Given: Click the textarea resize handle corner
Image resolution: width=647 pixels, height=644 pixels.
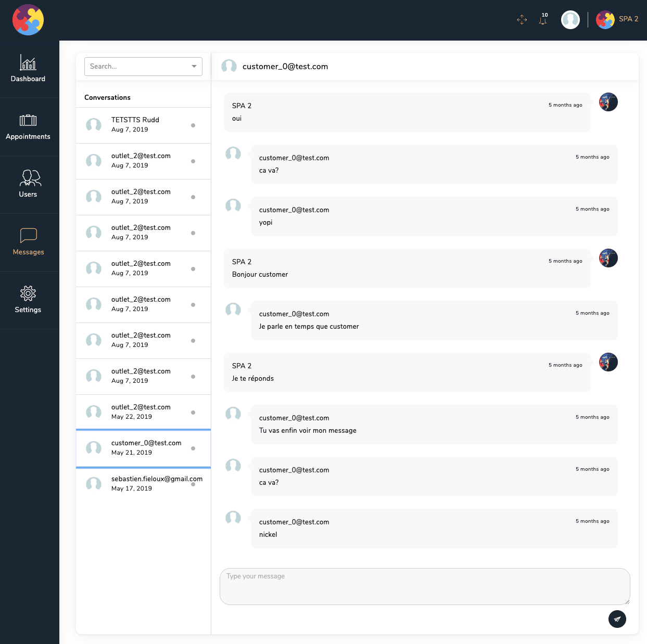Looking at the screenshot, I should [627, 602].
